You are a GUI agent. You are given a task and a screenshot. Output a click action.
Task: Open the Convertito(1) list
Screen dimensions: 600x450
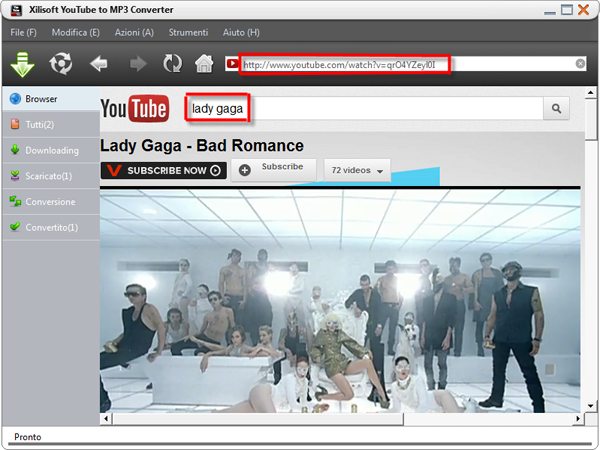coord(51,227)
